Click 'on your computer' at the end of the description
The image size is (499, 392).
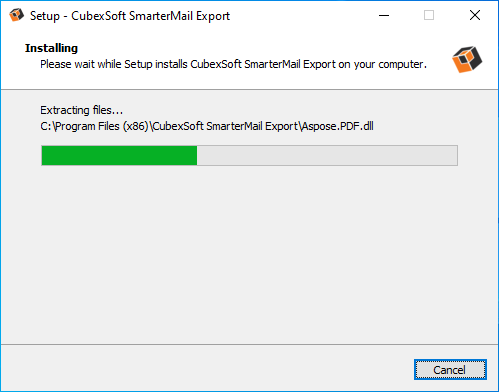(x=382, y=64)
